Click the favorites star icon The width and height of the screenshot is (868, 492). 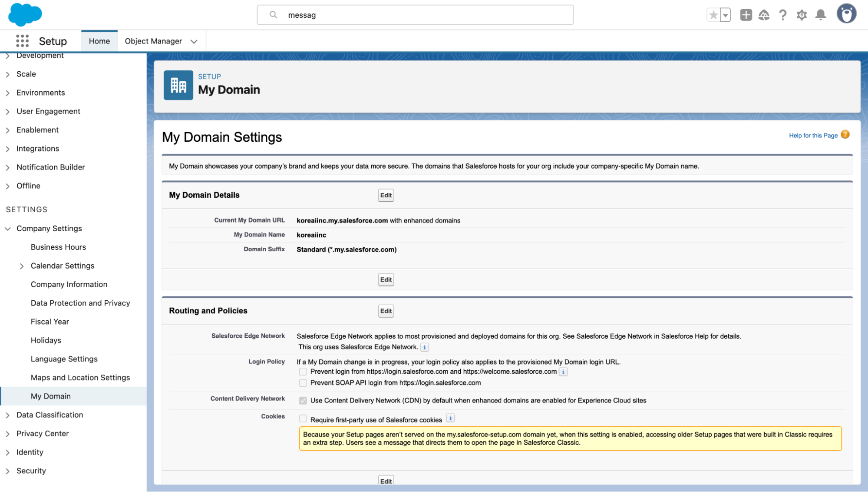(x=713, y=15)
